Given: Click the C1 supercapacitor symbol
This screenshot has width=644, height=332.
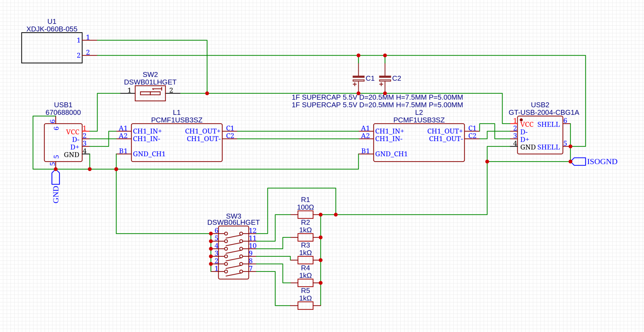Looking at the screenshot, I should [x=358, y=79].
